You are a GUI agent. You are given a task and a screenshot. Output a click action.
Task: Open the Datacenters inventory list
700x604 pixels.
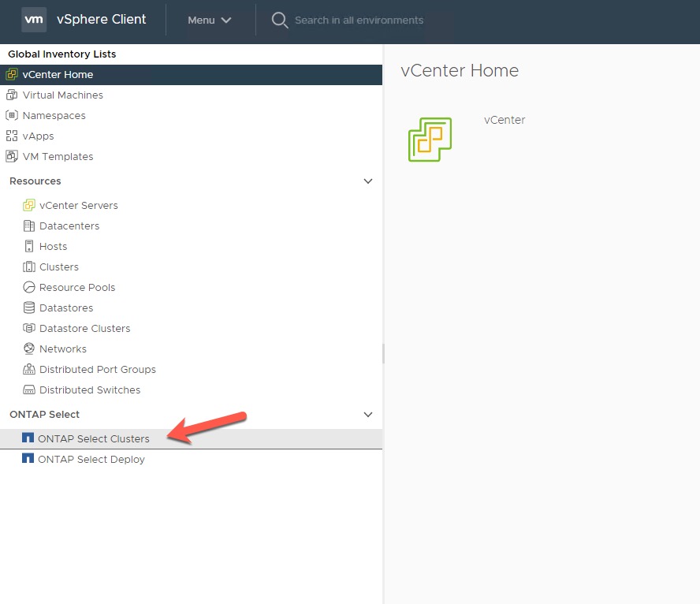pos(69,226)
